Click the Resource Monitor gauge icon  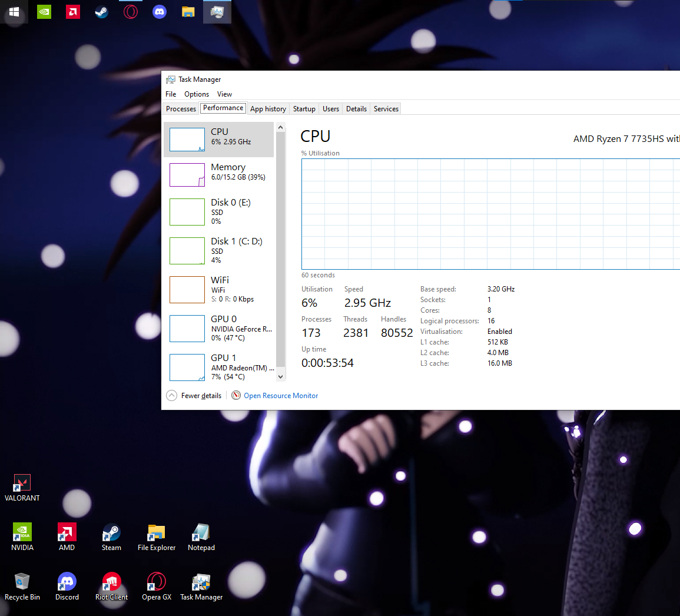(x=236, y=395)
